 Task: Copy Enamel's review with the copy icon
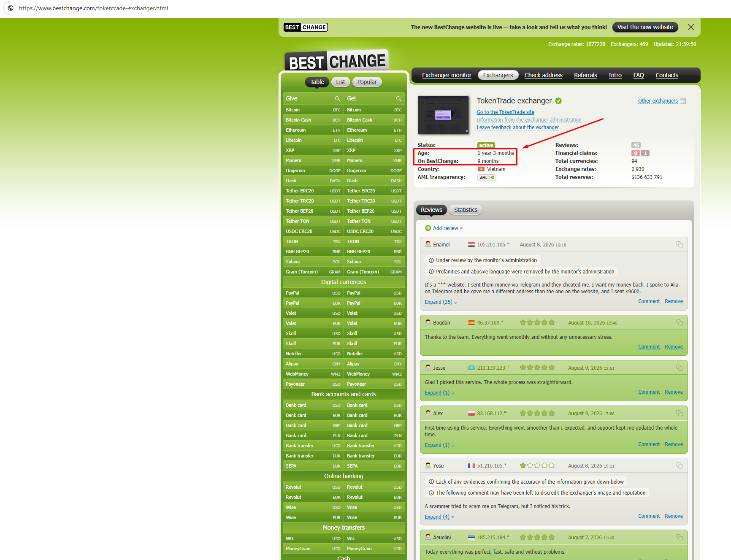(680, 244)
